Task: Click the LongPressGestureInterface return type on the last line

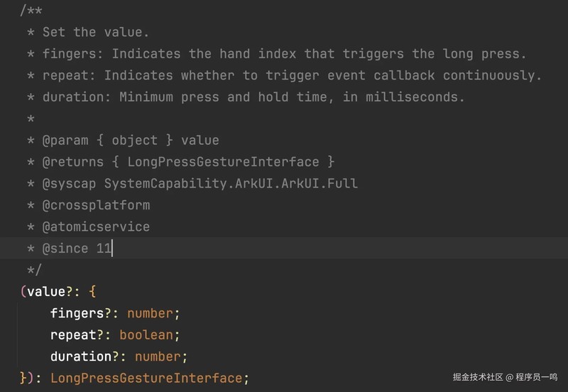Action: [146, 379]
